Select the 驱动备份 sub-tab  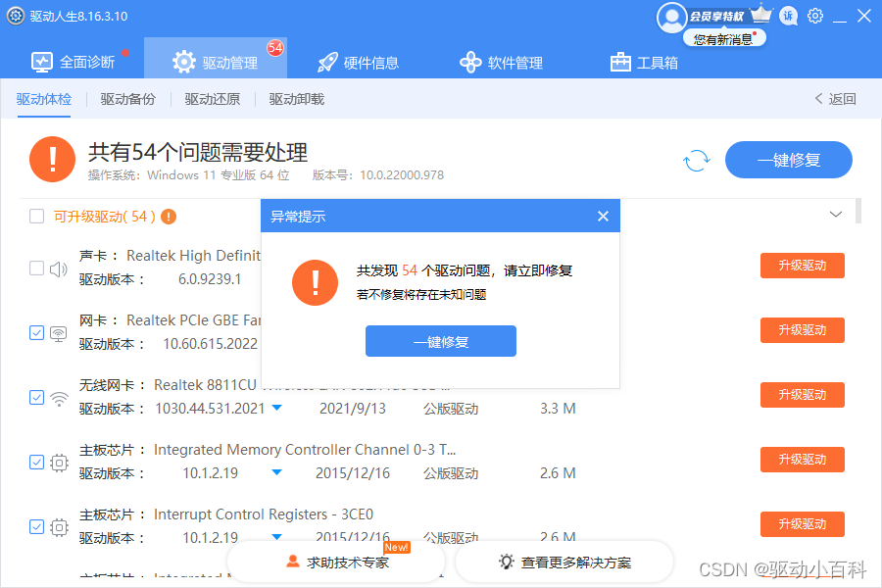[127, 99]
